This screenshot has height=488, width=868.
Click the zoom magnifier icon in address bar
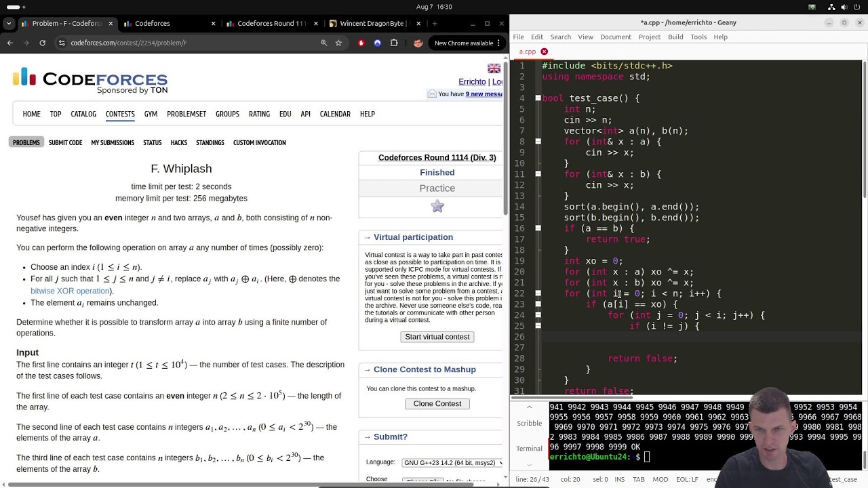coord(323,43)
